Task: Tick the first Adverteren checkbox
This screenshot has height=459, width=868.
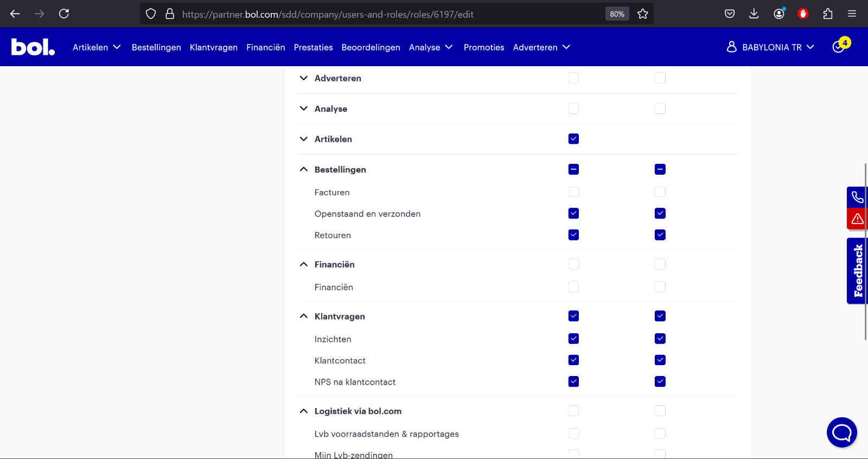Action: pyautogui.click(x=573, y=78)
